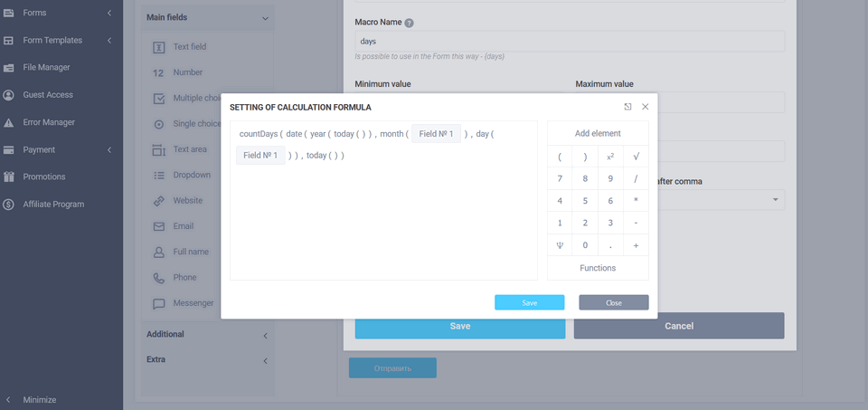Click the Email envelope element icon
The image size is (868, 410).
(159, 226)
